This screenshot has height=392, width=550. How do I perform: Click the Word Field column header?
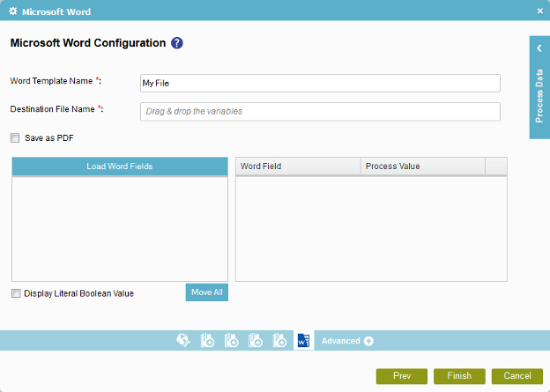point(298,166)
